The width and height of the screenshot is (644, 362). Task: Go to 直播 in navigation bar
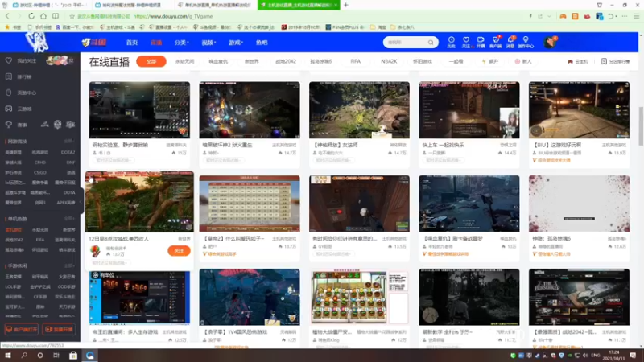(x=156, y=43)
